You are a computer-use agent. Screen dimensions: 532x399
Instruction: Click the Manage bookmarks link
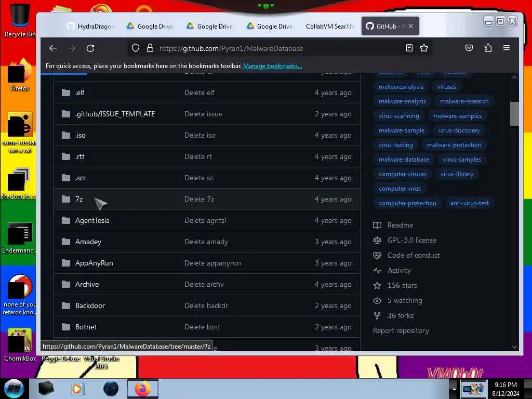click(272, 66)
